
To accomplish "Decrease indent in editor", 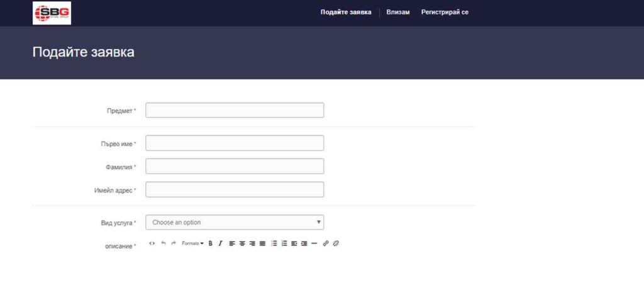I will click(x=294, y=243).
